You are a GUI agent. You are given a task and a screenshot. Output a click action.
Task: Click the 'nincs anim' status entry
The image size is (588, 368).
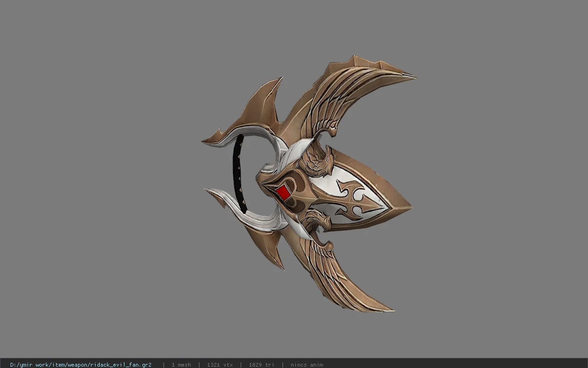click(x=307, y=365)
